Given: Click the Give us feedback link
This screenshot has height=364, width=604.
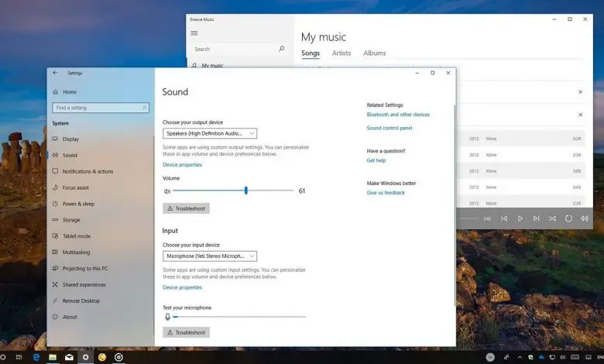Looking at the screenshot, I should [386, 193].
